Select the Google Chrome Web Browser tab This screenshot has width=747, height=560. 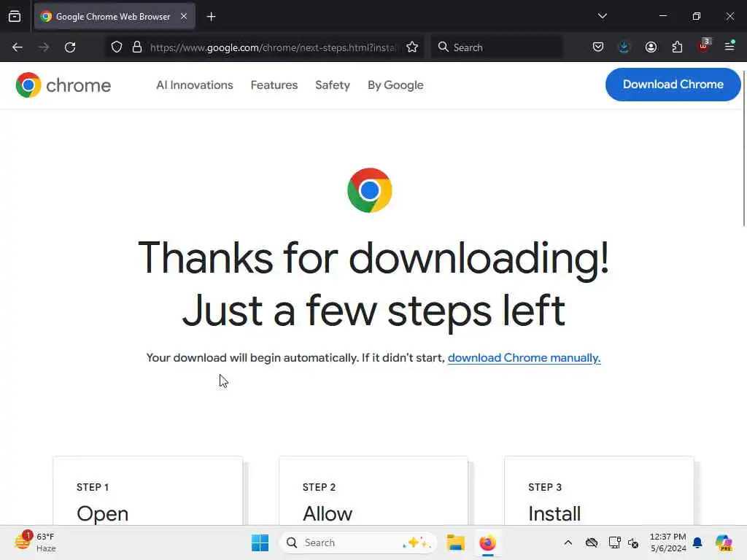(x=115, y=17)
